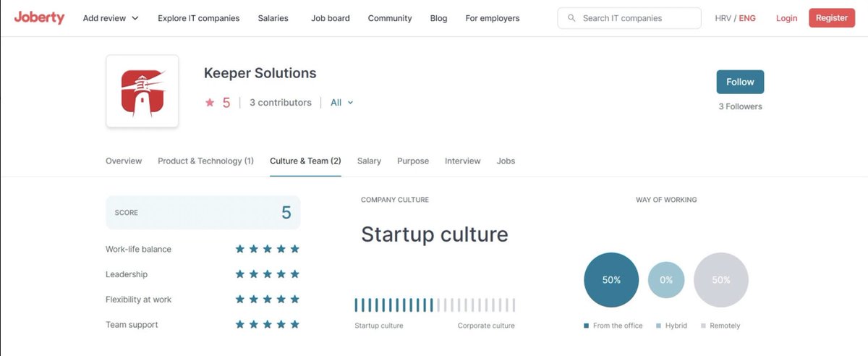The height and width of the screenshot is (356, 868).
Task: Switch to the Jobs tab
Action: point(506,161)
